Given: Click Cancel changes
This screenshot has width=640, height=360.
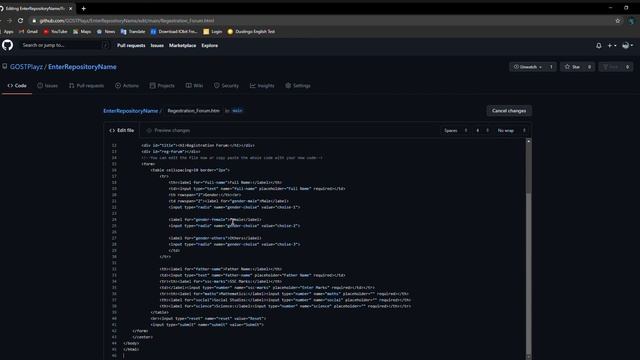Looking at the screenshot, I should click(509, 111).
